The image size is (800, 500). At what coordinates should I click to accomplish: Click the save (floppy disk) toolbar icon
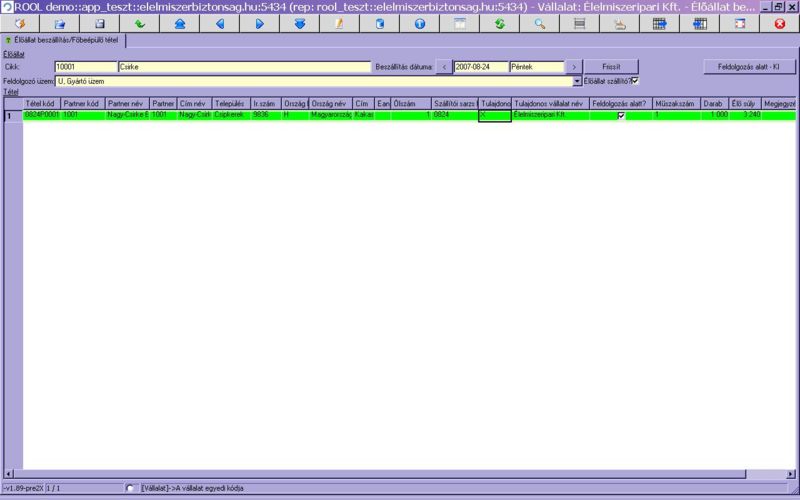click(100, 23)
